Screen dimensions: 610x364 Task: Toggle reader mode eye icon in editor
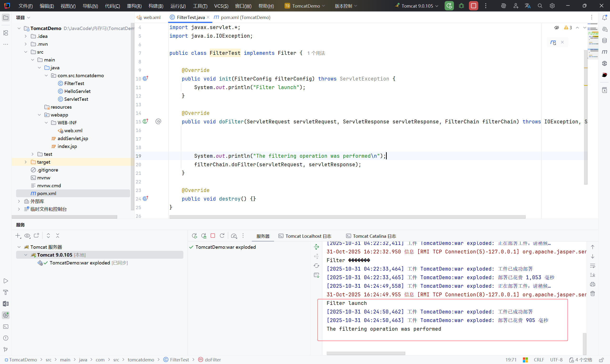(x=557, y=27)
